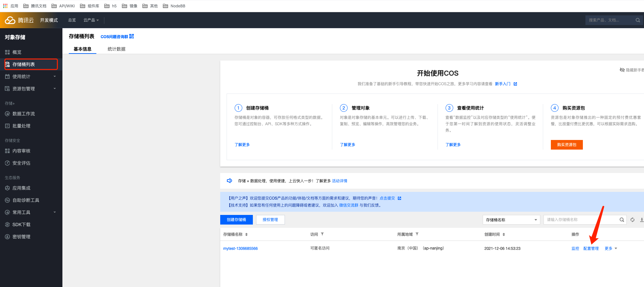Click the 批量处理 sidebar icon
This screenshot has height=287, width=644.
point(7,126)
